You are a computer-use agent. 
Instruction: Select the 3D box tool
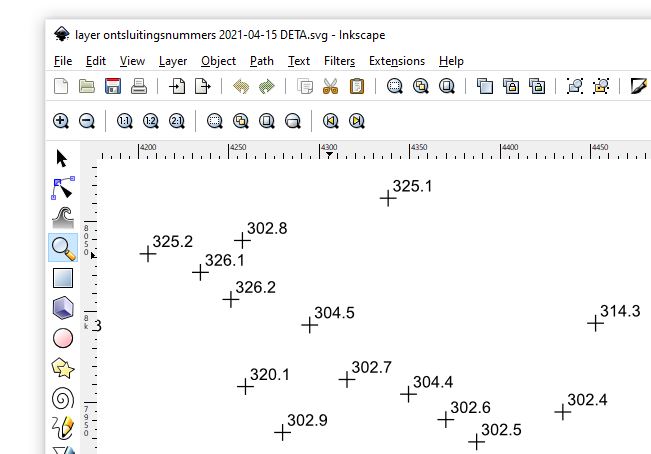(62, 308)
